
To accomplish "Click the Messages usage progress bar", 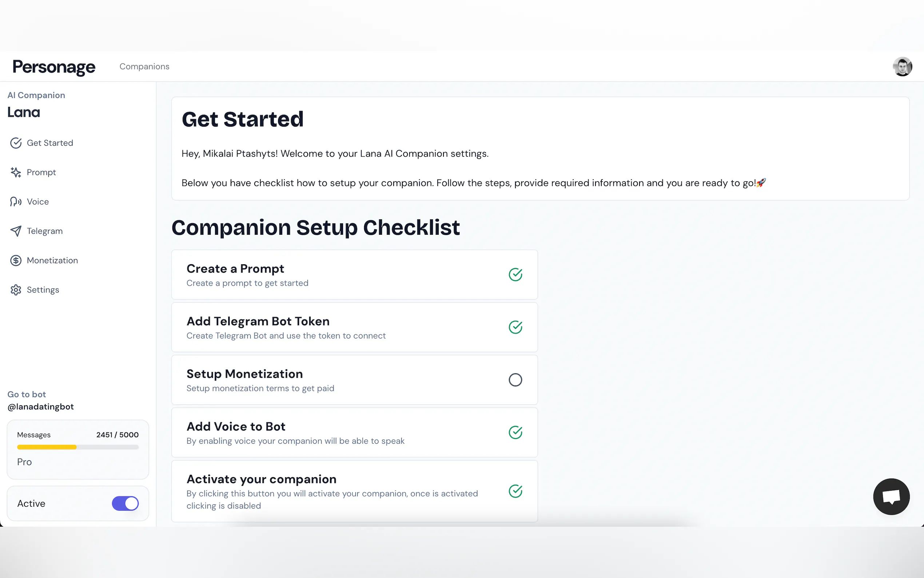I will pos(78,447).
